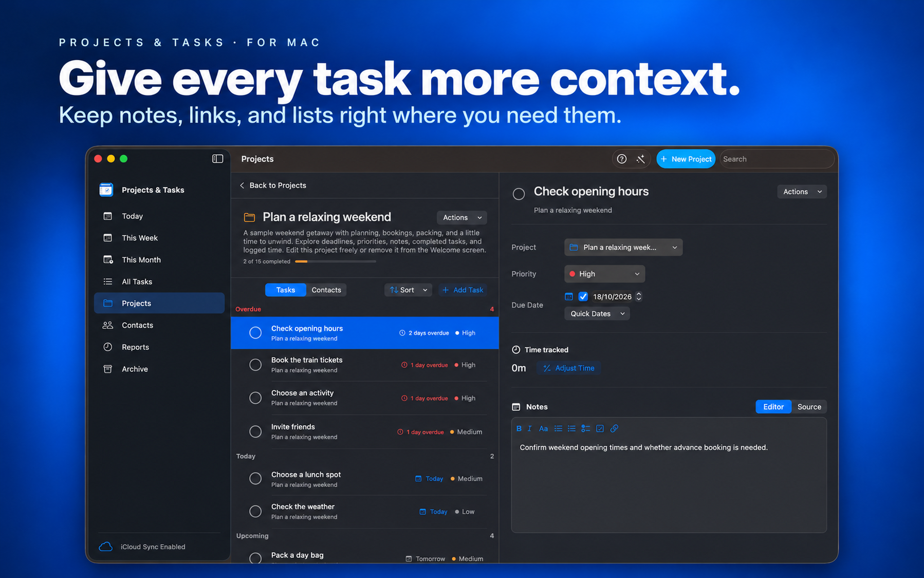Insert a link in Notes
The width and height of the screenshot is (924, 578).
[614, 428]
